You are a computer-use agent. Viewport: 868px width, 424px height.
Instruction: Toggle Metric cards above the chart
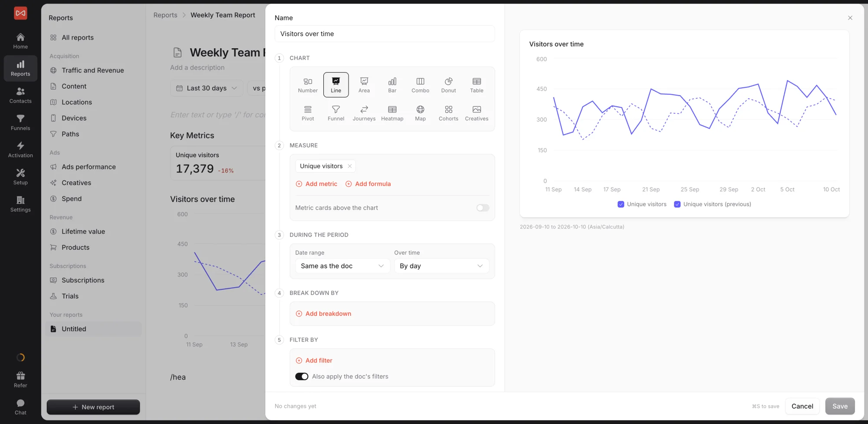483,208
